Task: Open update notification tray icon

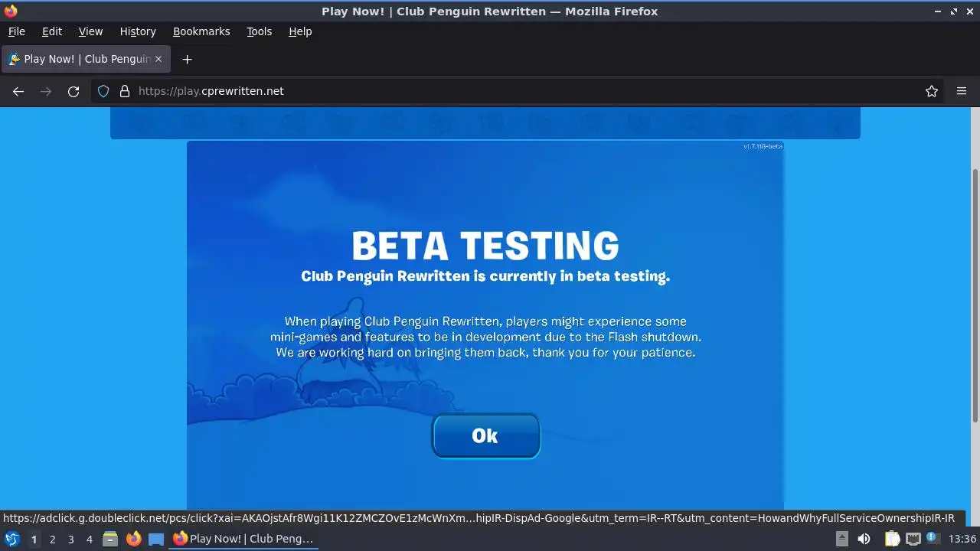Action: pos(933,539)
